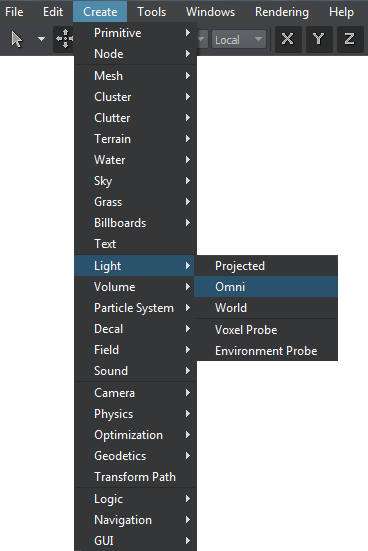Toggle the X axis button
The width and height of the screenshot is (368, 551).
pyautogui.click(x=288, y=39)
